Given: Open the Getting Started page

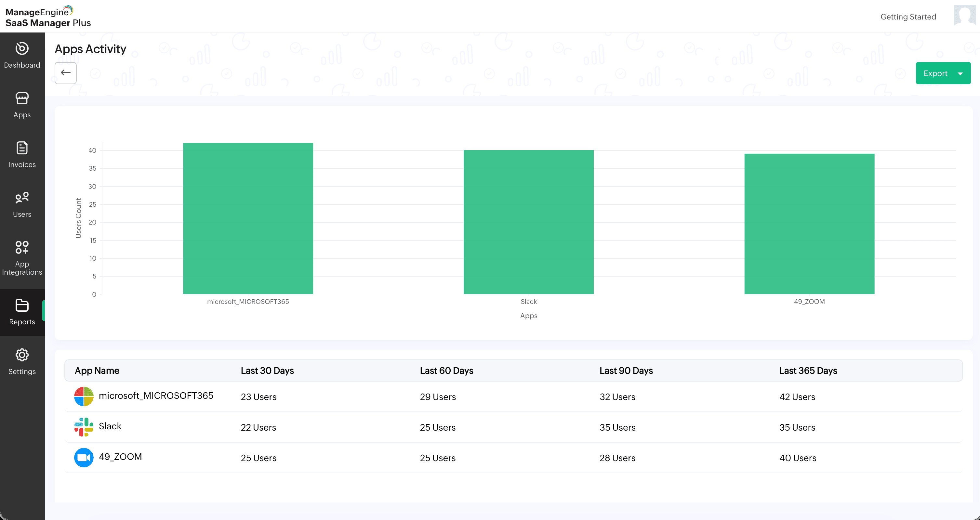Looking at the screenshot, I should [x=908, y=17].
